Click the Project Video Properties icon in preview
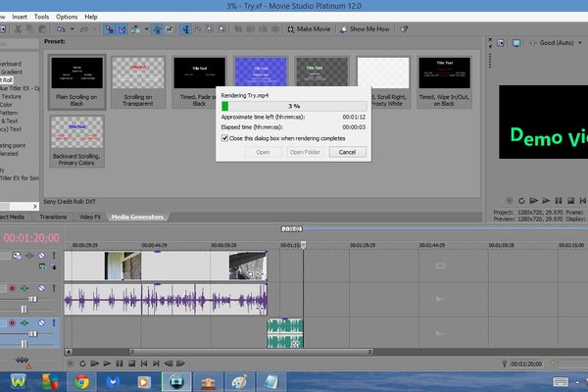The height and width of the screenshot is (392, 588). coord(501,43)
